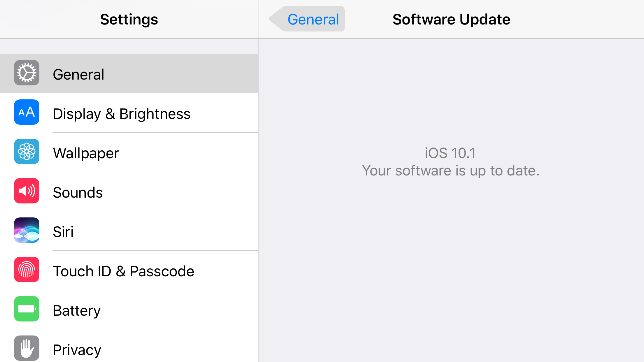644x362 pixels.
Task: Click the Software Update tab header
Action: [451, 19]
